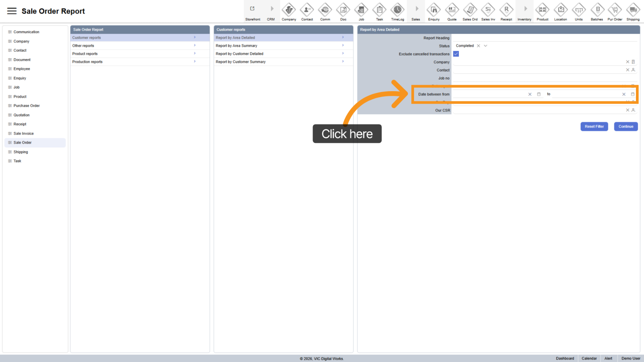
Task: Clear the Completed status value
Action: pos(478,46)
